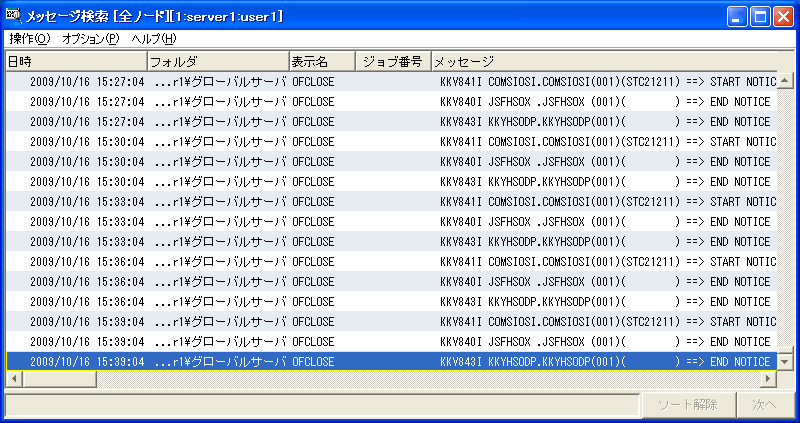Click the horizontal scrollbar thumb
Screen dimensions: 800x423
pyautogui.click(x=59, y=378)
